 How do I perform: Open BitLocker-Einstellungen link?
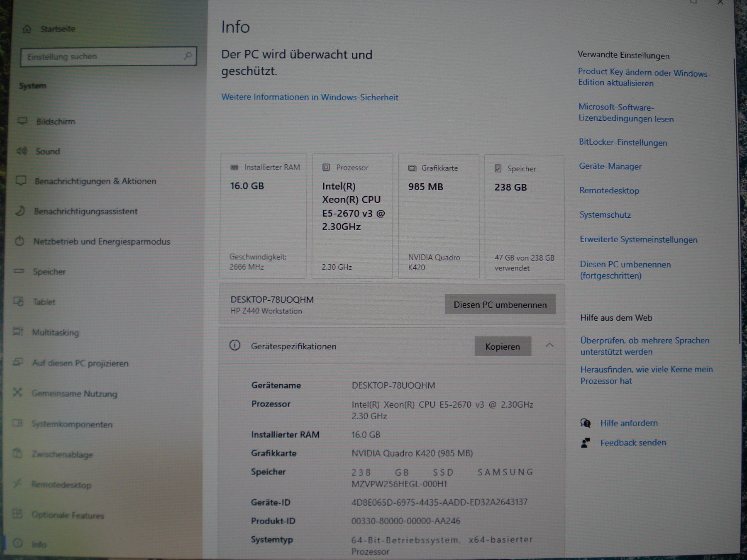pyautogui.click(x=623, y=142)
